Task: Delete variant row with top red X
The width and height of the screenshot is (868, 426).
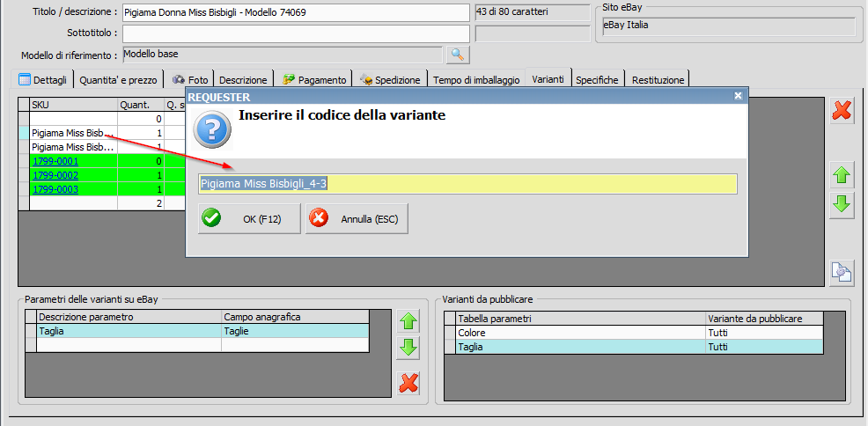Action: coord(842,111)
